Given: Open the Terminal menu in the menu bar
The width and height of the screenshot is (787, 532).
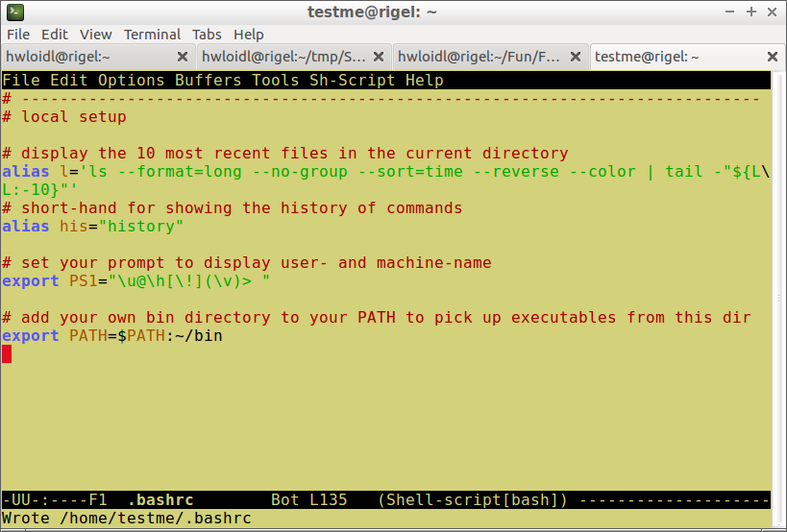Looking at the screenshot, I should [x=152, y=35].
